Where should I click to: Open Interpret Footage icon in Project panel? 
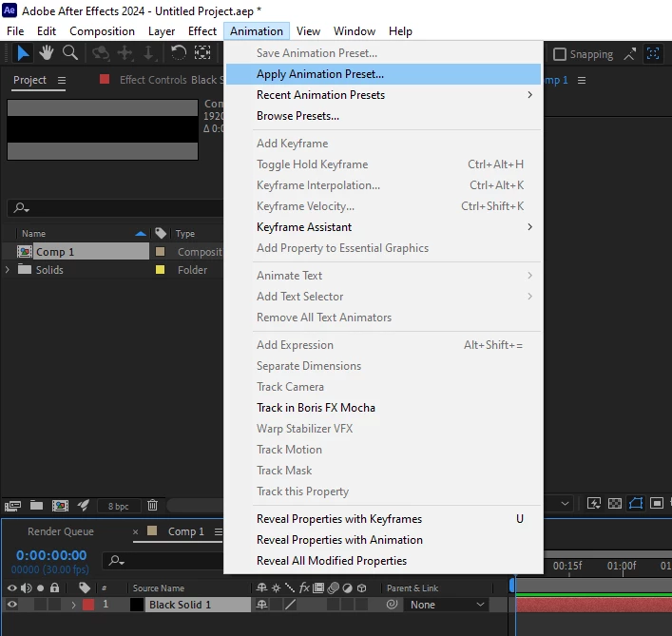point(13,506)
